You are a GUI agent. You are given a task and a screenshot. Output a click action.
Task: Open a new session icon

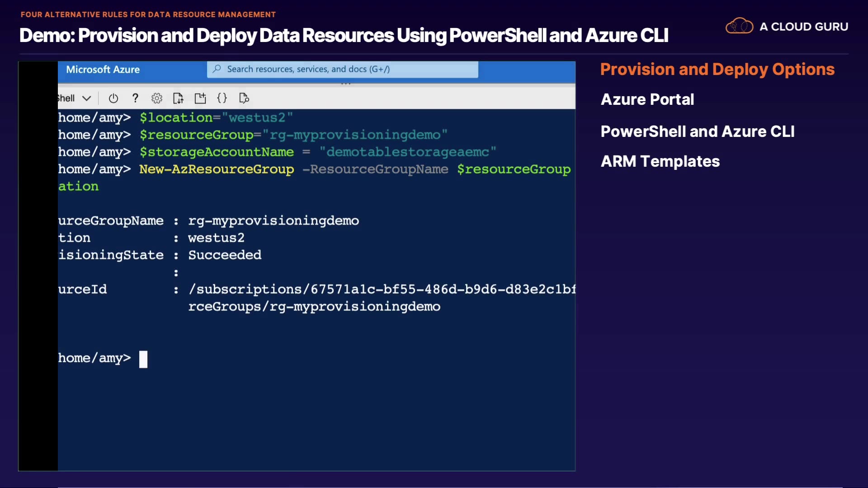point(200,98)
